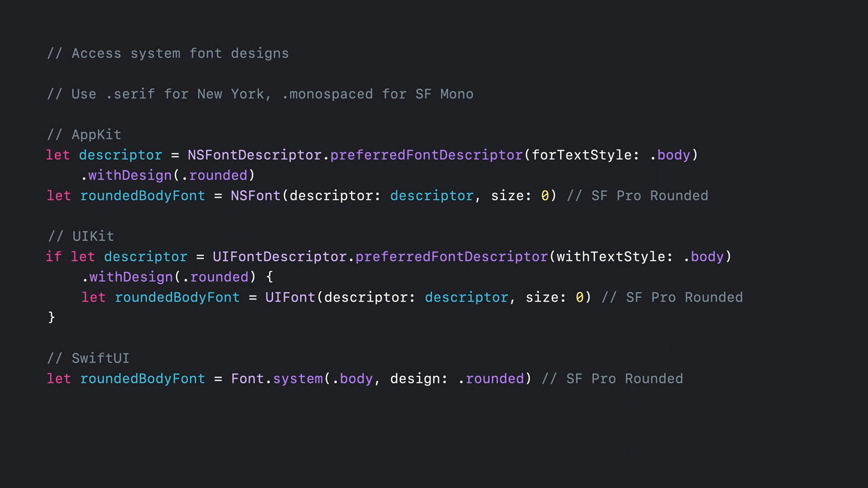The width and height of the screenshot is (868, 488).
Task: Click the descriptor argument inside the UIFont call
Action: click(466, 297)
